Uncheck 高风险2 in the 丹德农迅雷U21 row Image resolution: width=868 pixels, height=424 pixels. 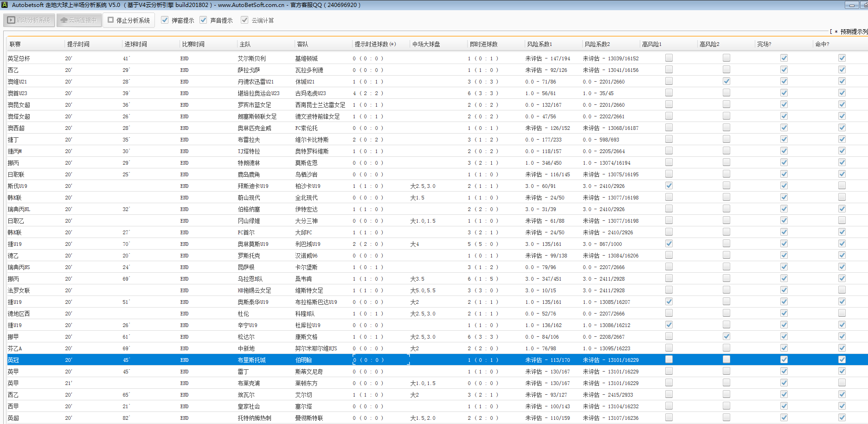726,81
